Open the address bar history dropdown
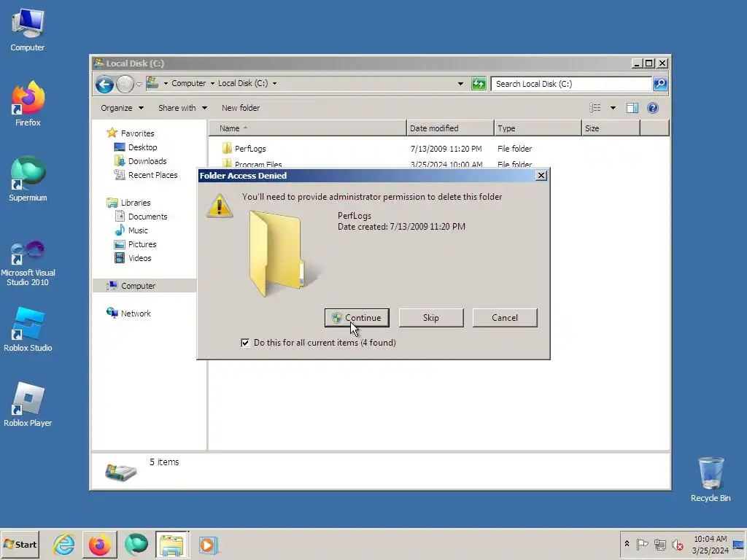The height and width of the screenshot is (560, 747). click(x=460, y=84)
